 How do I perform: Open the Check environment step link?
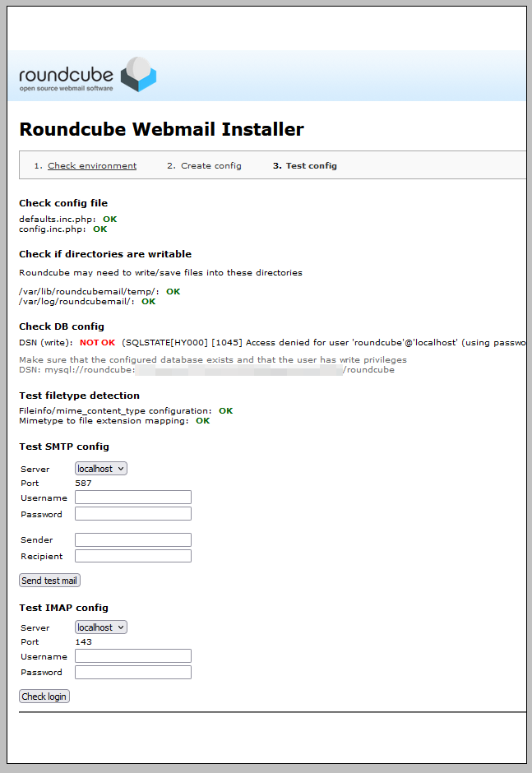tap(92, 165)
